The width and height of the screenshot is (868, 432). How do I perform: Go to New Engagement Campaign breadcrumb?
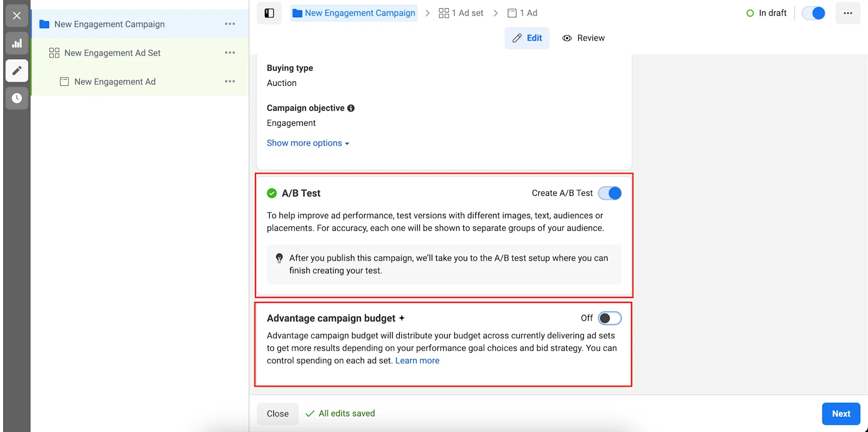pos(354,13)
